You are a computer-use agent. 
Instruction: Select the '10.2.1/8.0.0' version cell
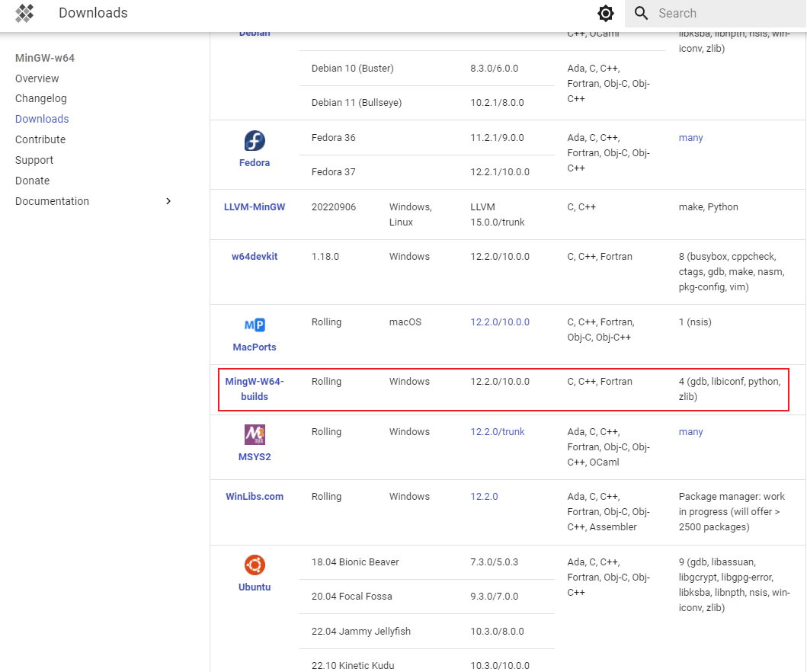(497, 102)
